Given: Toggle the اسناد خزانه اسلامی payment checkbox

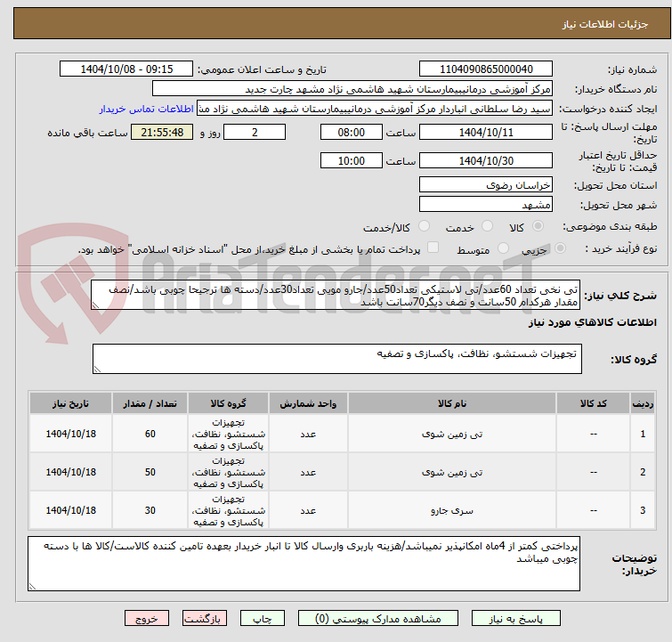Looking at the screenshot, I should pos(433,248).
